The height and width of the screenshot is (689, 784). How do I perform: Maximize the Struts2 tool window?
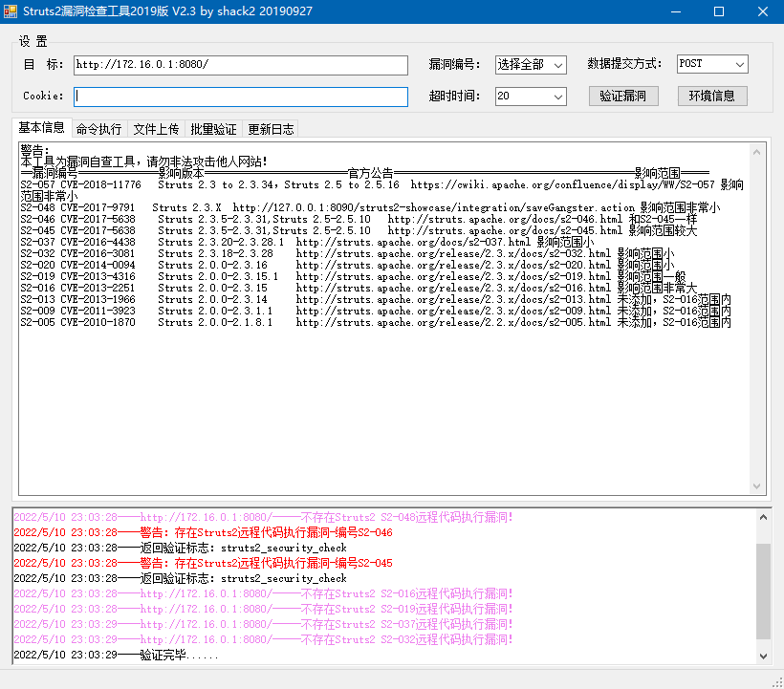point(718,11)
